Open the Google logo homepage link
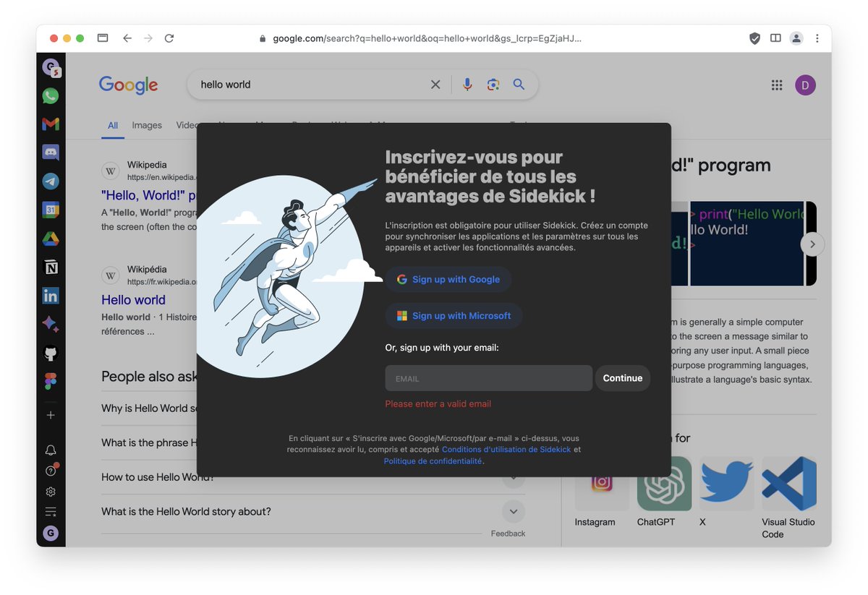 [129, 85]
